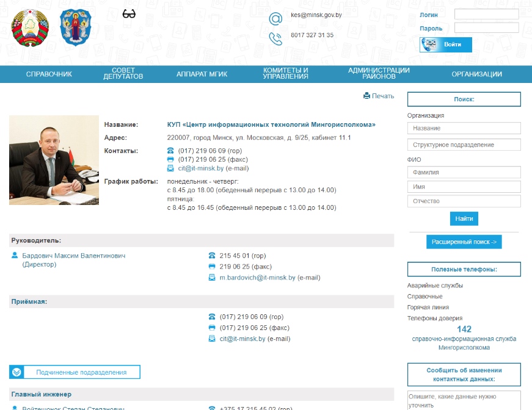Viewport: 532px width, 410px height.
Task: Click fax icon beside 219 06 25 (факс) of director
Action: [x=212, y=267]
